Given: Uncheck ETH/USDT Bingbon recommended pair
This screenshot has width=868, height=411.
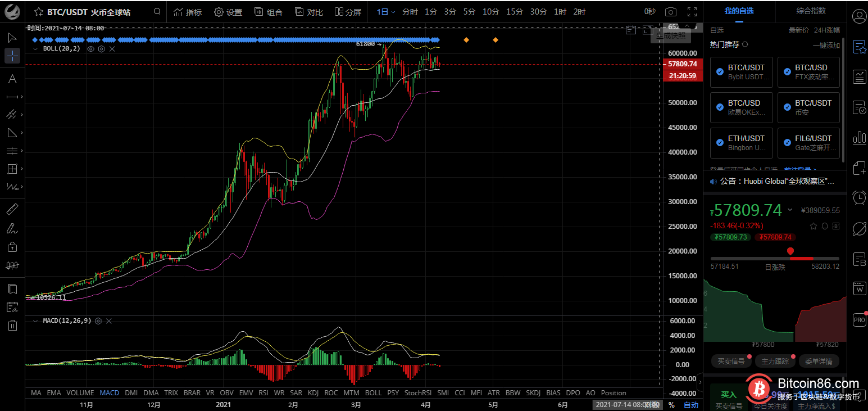Looking at the screenshot, I should 720,143.
